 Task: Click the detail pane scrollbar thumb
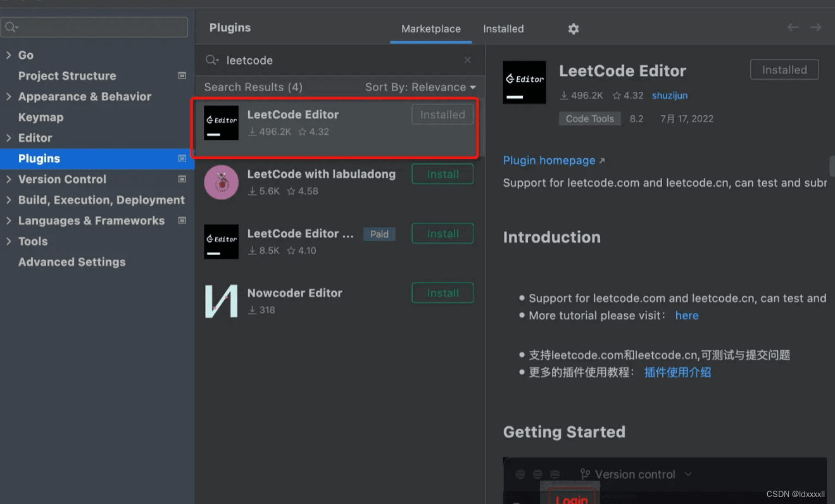point(832,167)
